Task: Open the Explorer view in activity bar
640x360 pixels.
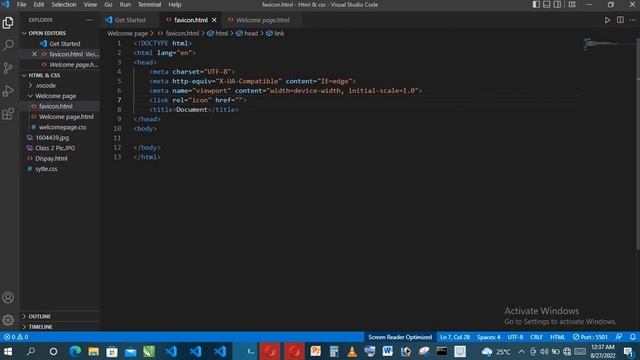Action: 8,22
